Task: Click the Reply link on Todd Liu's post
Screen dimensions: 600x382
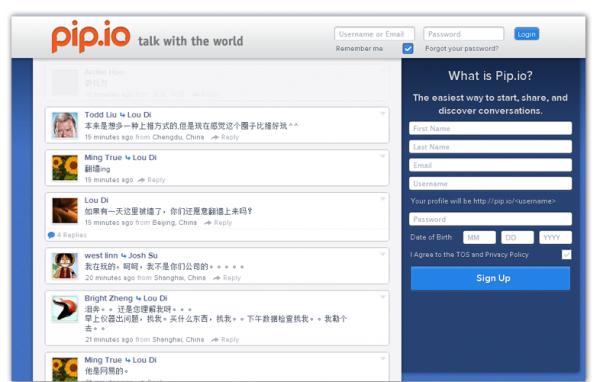Action: click(230, 137)
